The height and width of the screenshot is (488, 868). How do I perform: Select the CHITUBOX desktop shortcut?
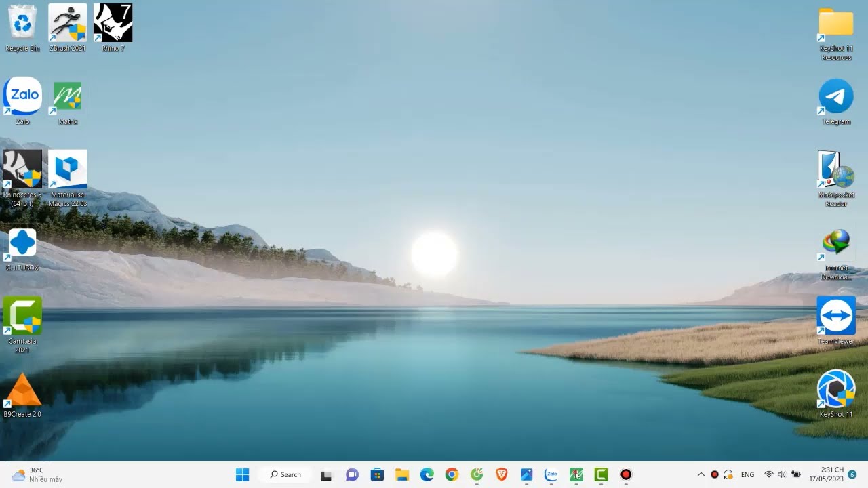tap(22, 249)
